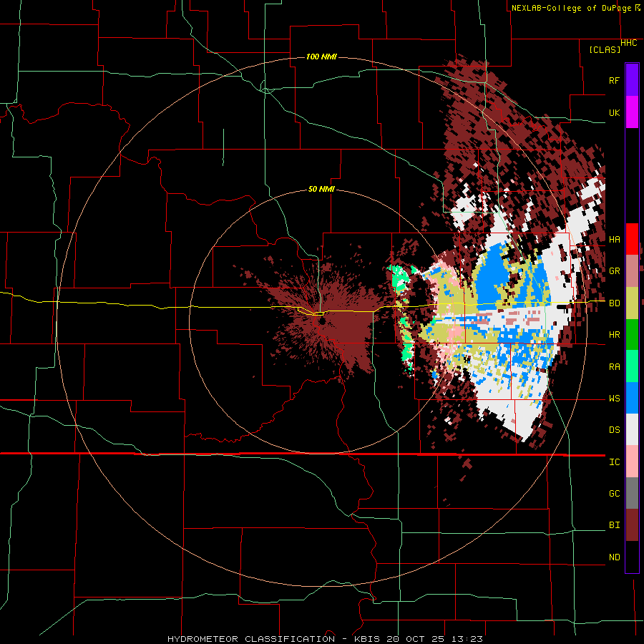Click the UK magenta legend swatch

pos(632,112)
